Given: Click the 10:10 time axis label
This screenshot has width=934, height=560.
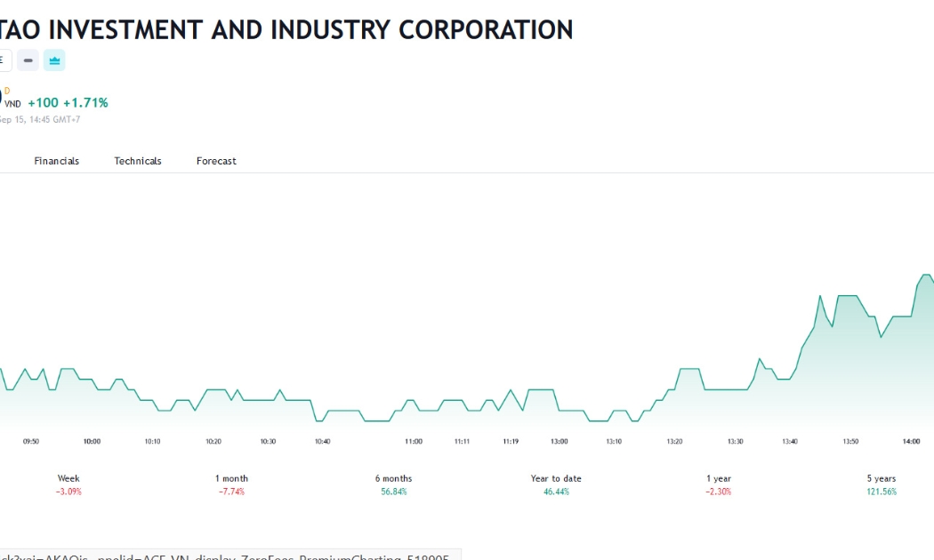Looking at the screenshot, I should click(152, 442).
